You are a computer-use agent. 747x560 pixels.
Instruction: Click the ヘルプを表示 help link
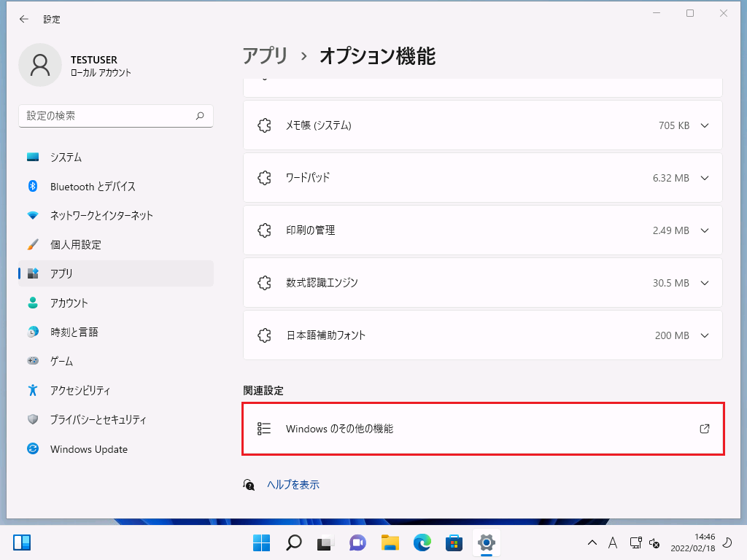[293, 485]
